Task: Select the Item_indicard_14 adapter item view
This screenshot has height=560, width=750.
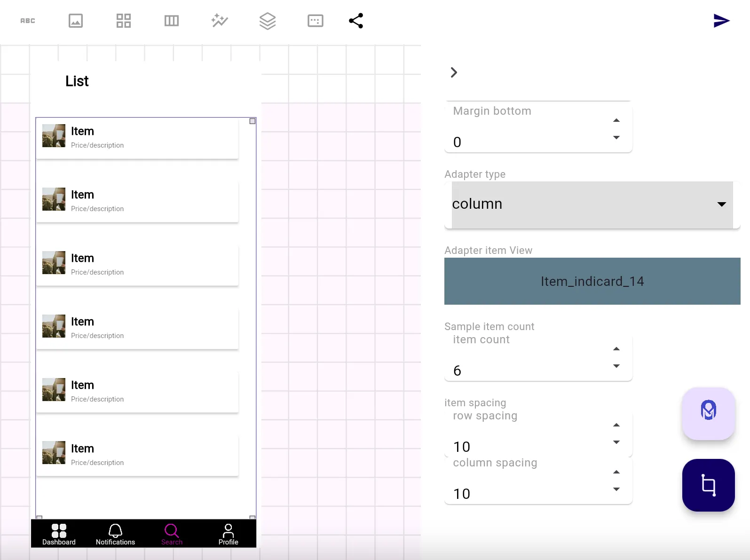Action: [x=592, y=281]
